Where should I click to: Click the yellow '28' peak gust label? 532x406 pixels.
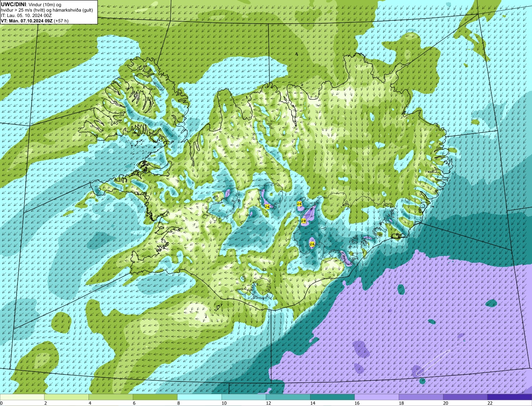[x=303, y=221]
